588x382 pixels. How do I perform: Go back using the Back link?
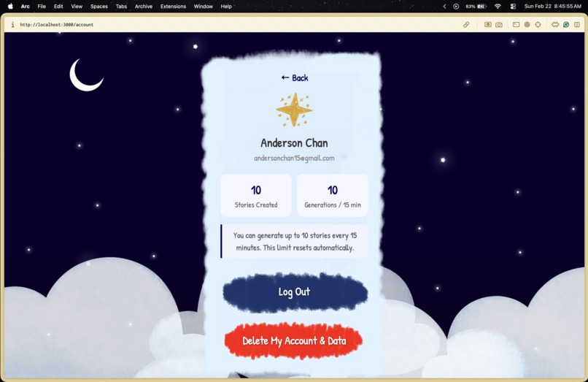coord(295,77)
